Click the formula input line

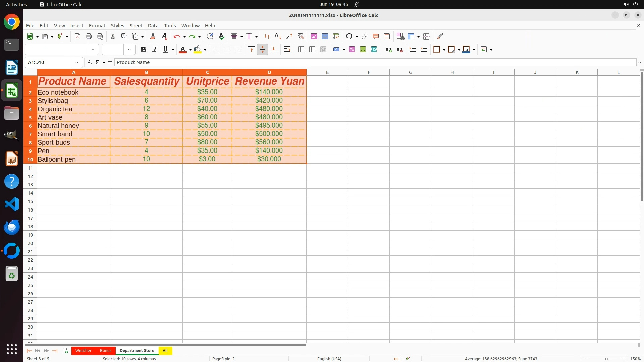pos(369,62)
